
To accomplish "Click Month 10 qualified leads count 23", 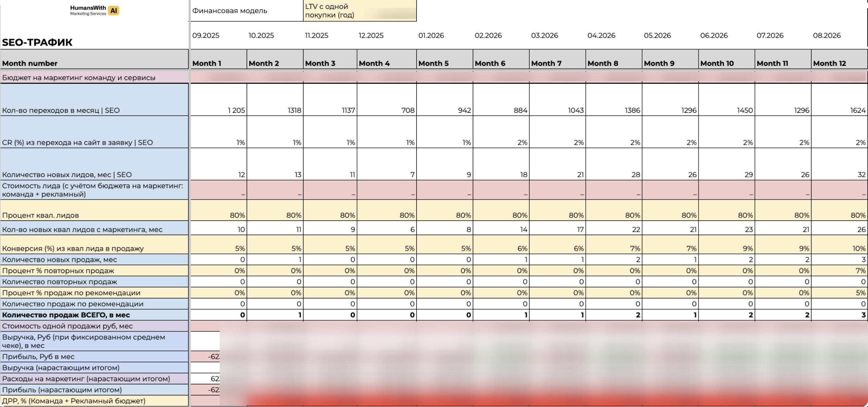I will tap(748, 229).
